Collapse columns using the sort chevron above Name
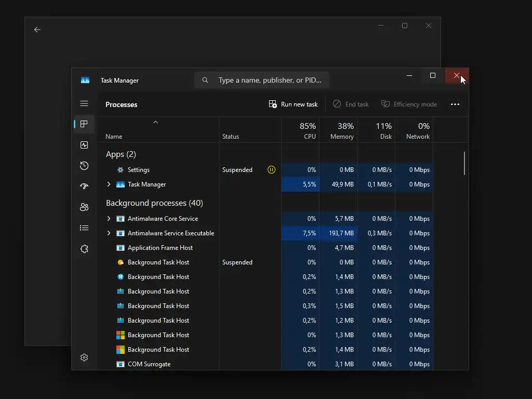Viewport: 532px width, 399px height. (155, 122)
